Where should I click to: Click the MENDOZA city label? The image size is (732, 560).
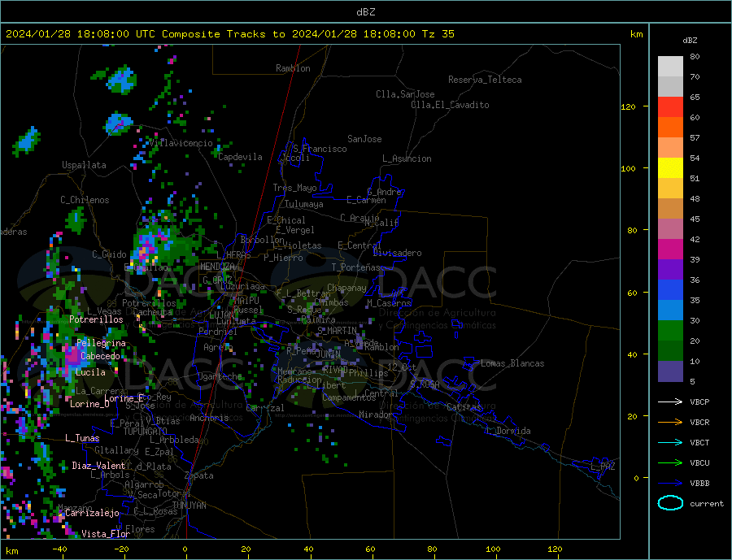[219, 267]
